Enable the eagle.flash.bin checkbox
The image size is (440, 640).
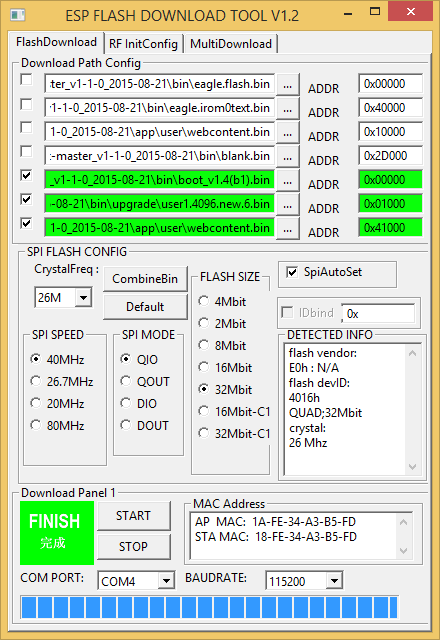pyautogui.click(x=27, y=80)
